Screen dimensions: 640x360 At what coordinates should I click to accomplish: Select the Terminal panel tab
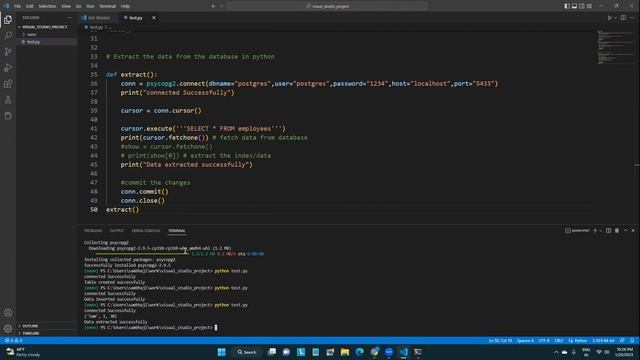click(177, 231)
